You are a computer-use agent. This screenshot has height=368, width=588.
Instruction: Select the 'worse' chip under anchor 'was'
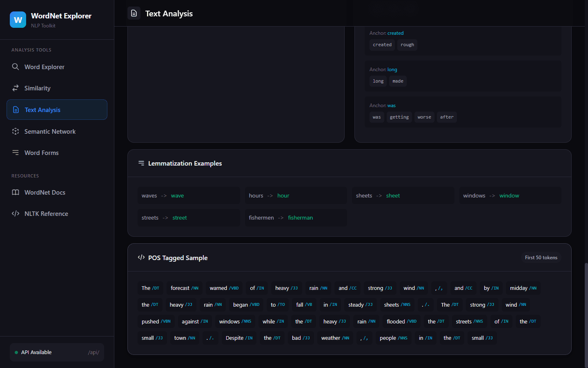click(424, 117)
